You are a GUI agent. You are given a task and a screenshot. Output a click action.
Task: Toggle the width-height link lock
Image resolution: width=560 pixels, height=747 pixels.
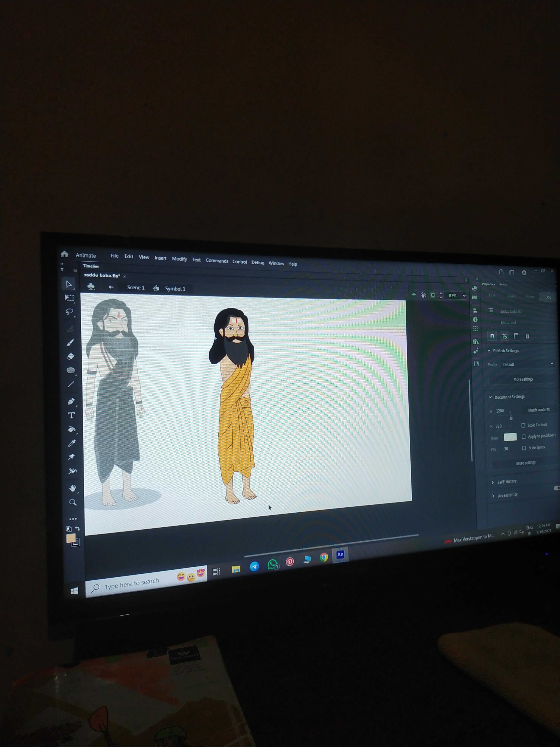511,419
